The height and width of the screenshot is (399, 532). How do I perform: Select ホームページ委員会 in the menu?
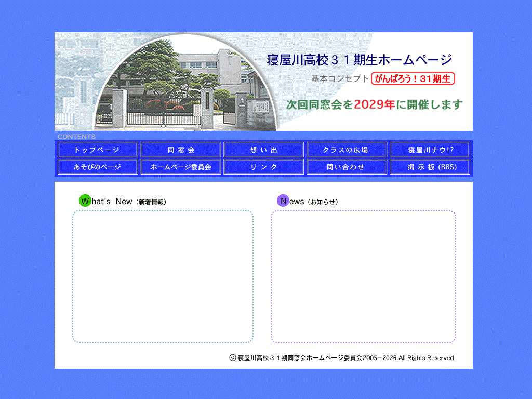click(x=181, y=167)
